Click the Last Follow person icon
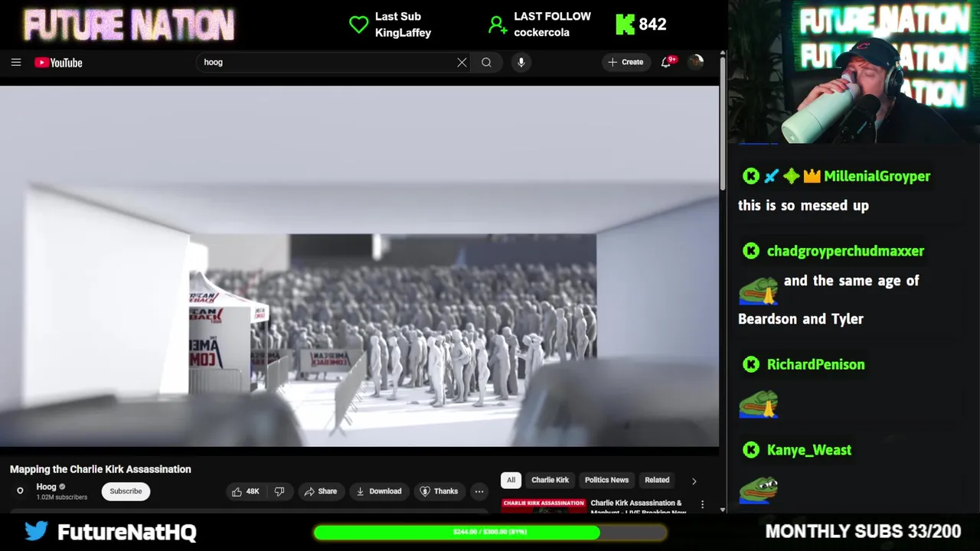 click(x=498, y=25)
